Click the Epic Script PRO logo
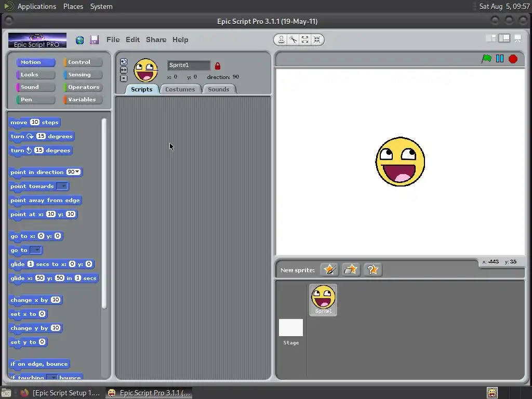The height and width of the screenshot is (399, 532). tap(37, 41)
